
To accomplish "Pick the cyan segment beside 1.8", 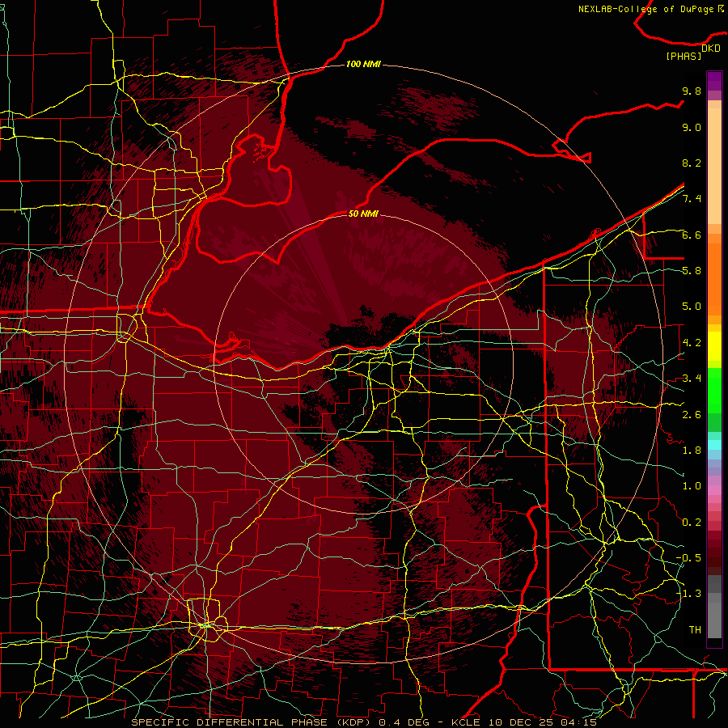I will [714, 445].
